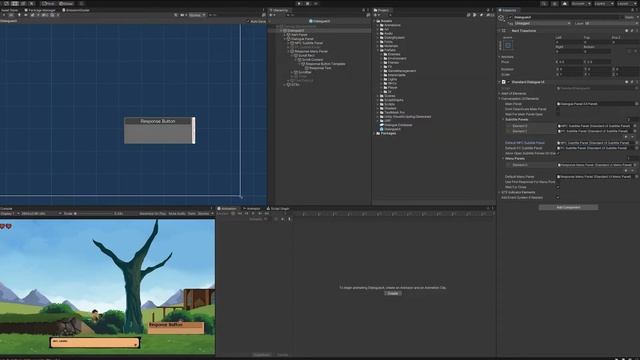
Task: Open the TextMesh Pro folder
Action: 394,112
